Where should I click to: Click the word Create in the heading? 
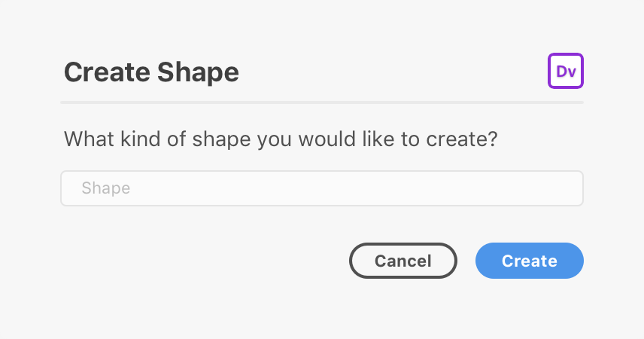click(107, 72)
